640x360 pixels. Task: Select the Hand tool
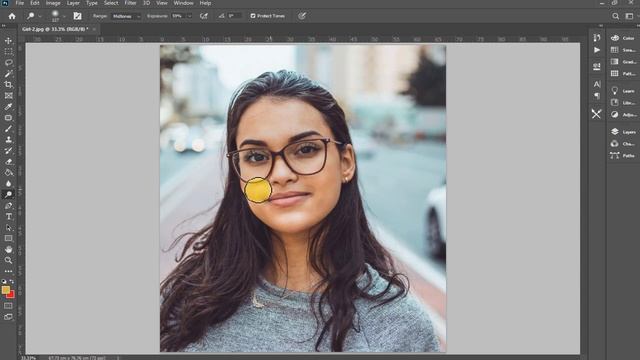coord(8,249)
